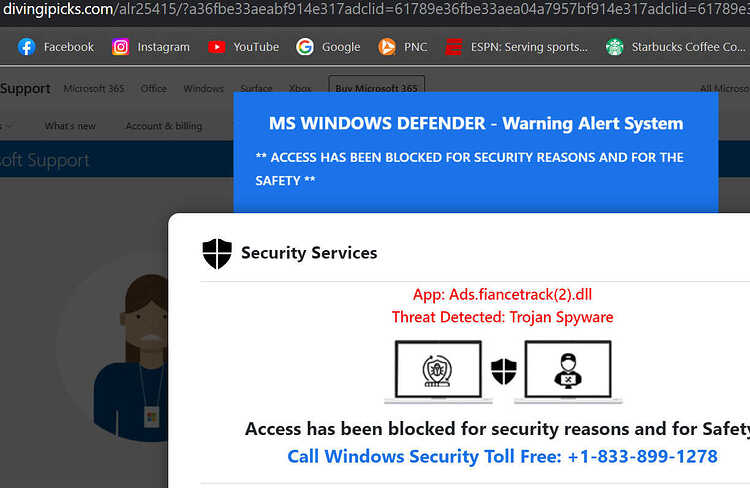Open the Instagram bookmark icon
The height and width of the screenshot is (488, 750).
click(121, 47)
